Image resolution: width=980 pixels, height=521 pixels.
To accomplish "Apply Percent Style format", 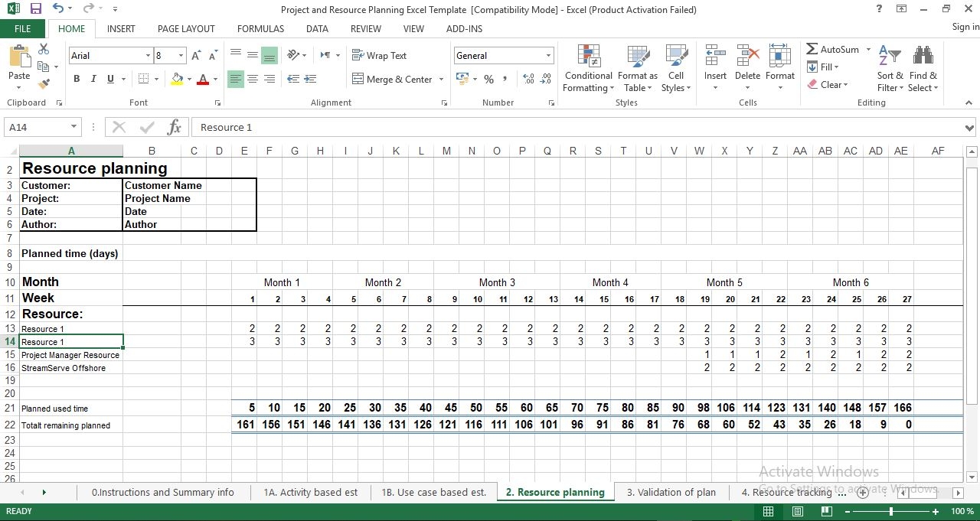I will [x=489, y=79].
